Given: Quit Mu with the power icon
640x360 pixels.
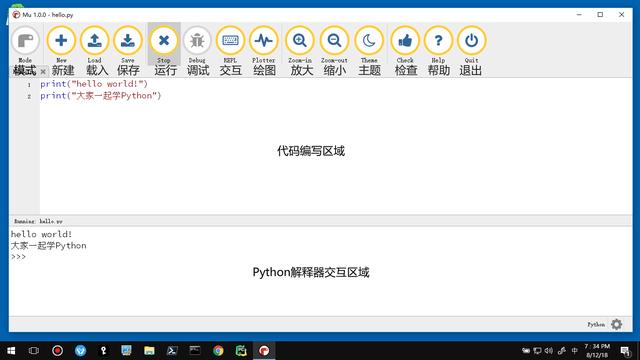Looking at the screenshot, I should (471, 41).
